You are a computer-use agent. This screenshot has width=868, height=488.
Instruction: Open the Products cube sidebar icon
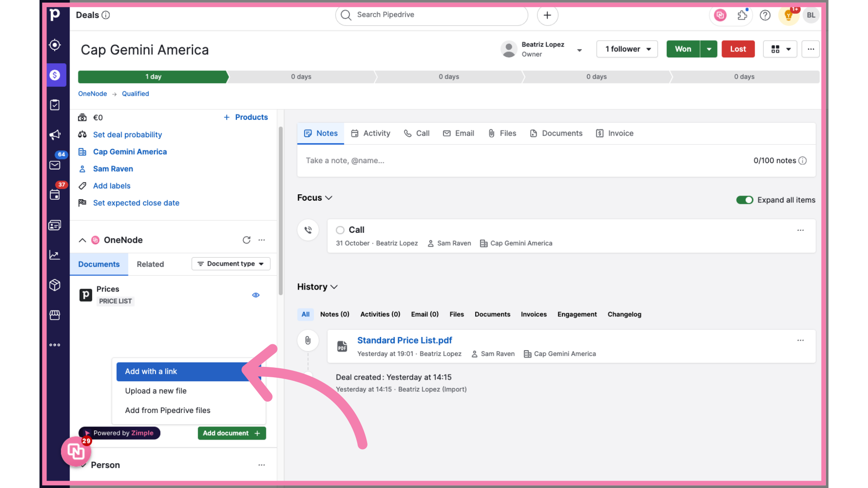[55, 285]
